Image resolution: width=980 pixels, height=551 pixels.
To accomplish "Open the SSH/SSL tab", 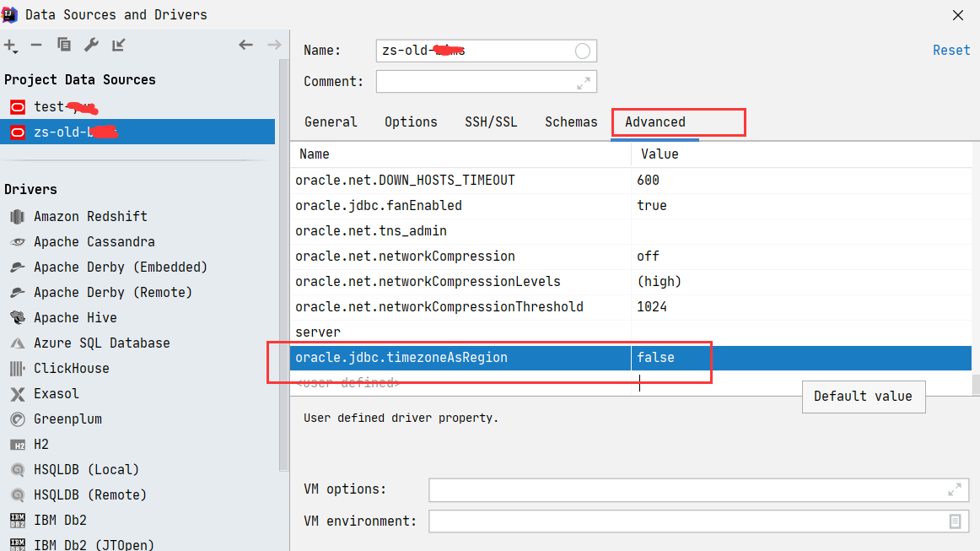I will point(491,122).
